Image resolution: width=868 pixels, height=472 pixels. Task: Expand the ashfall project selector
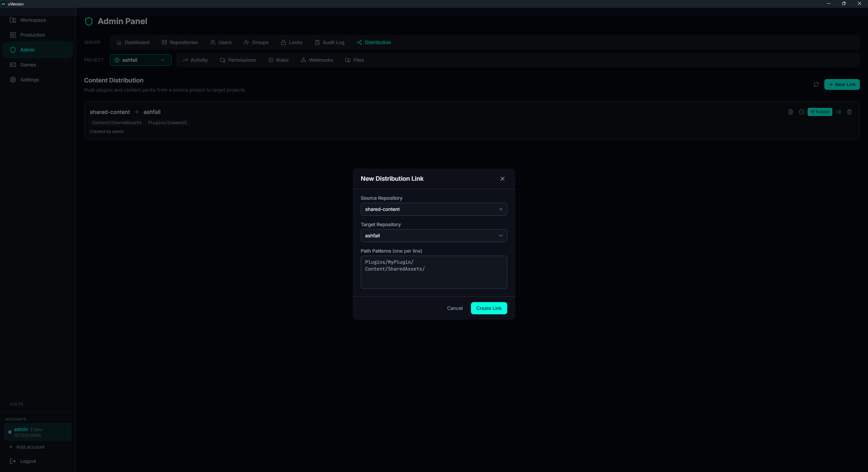click(x=140, y=60)
